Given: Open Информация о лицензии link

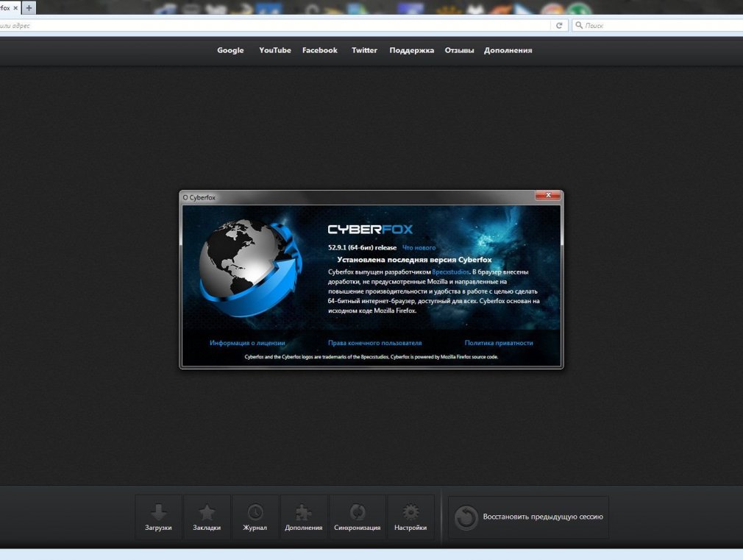Looking at the screenshot, I should (x=247, y=343).
